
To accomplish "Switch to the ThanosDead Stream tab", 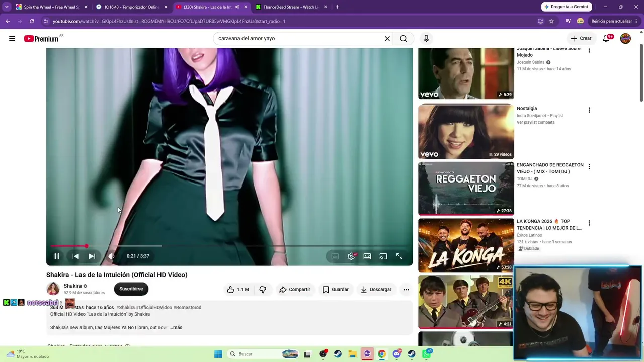I will [291, 7].
